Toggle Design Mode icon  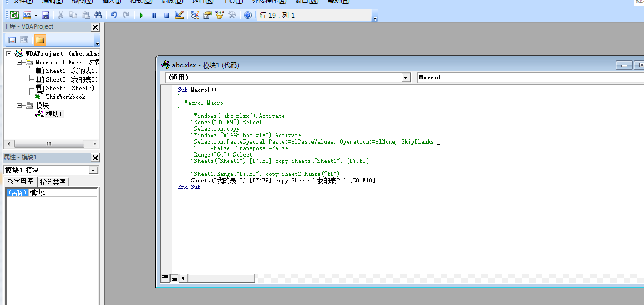(179, 15)
